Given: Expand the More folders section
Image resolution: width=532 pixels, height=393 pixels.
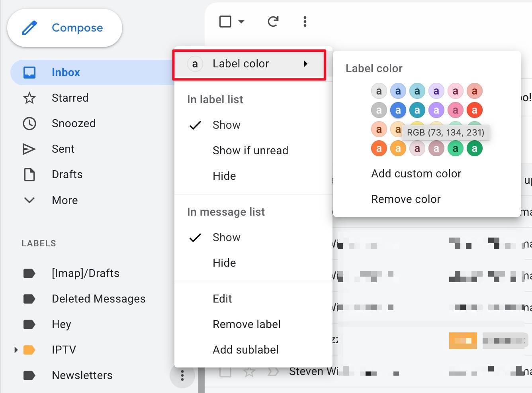Looking at the screenshot, I should [x=29, y=200].
